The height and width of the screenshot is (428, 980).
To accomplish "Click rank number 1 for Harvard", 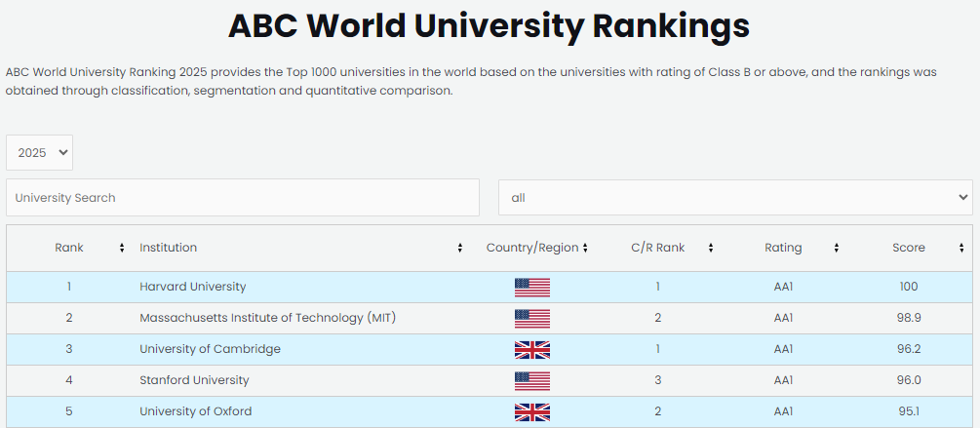I will click(69, 287).
